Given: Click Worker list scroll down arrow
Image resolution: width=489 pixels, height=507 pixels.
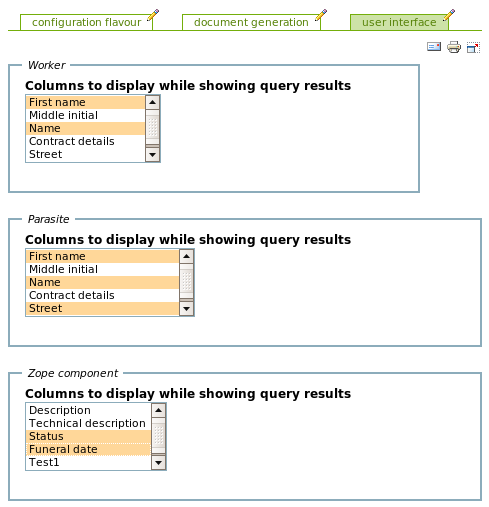Looking at the screenshot, I should tap(153, 155).
